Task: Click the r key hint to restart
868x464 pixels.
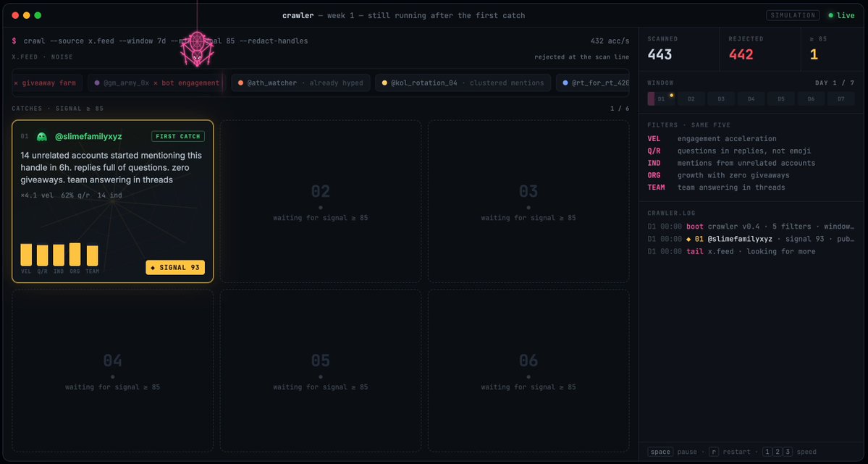Action: point(714,452)
